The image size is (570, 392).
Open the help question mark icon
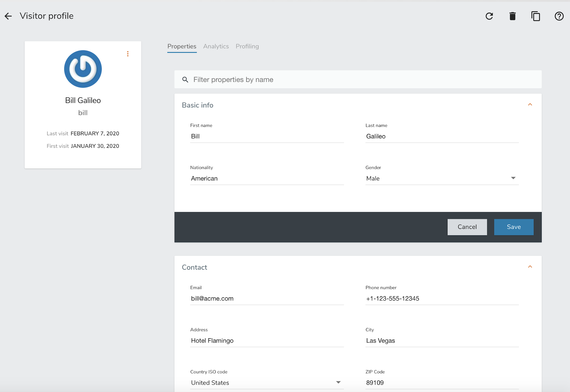click(559, 16)
